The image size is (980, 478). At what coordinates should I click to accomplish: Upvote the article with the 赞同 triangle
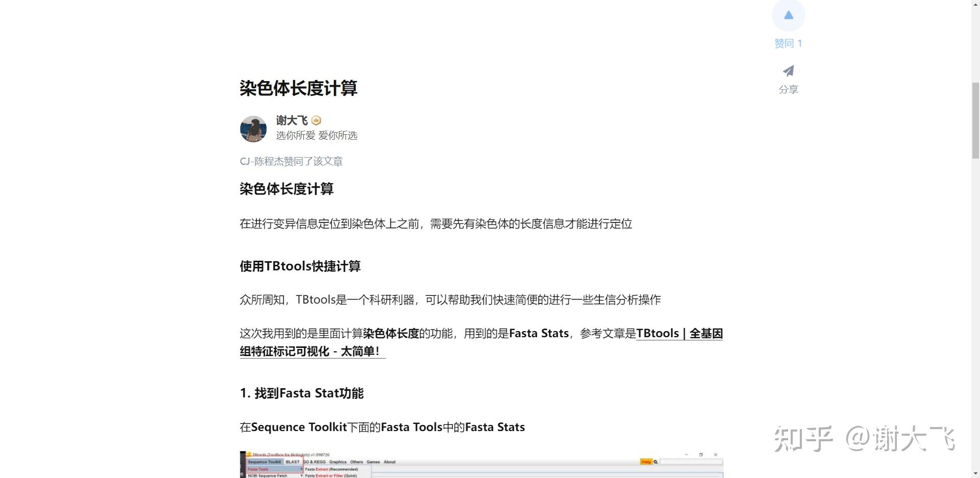pos(788,15)
